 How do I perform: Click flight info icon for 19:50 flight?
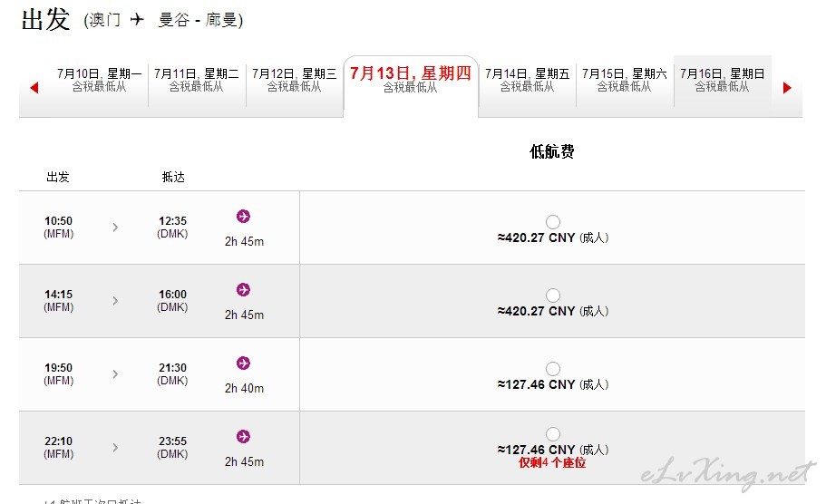tap(243, 363)
